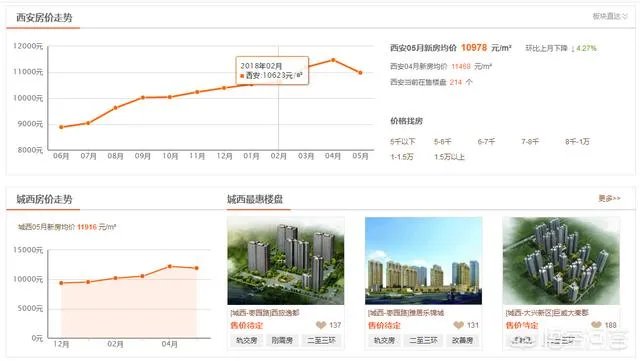Click the 11月 data point on Xi'an chart
The image size is (640, 361).
pyautogui.click(x=197, y=92)
